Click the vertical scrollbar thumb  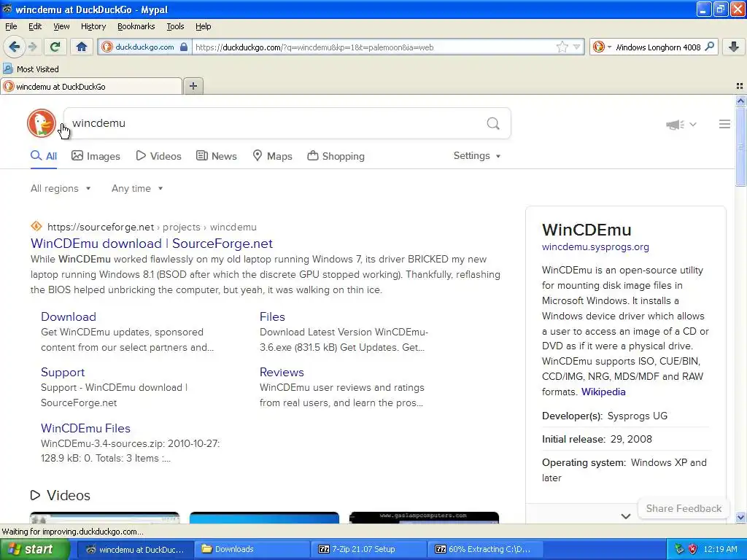point(740,147)
